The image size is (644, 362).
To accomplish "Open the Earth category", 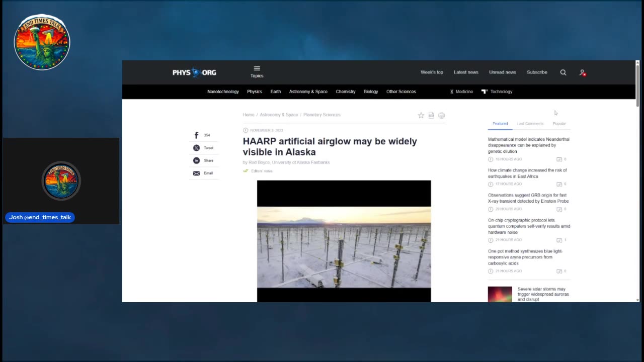I will click(x=276, y=92).
